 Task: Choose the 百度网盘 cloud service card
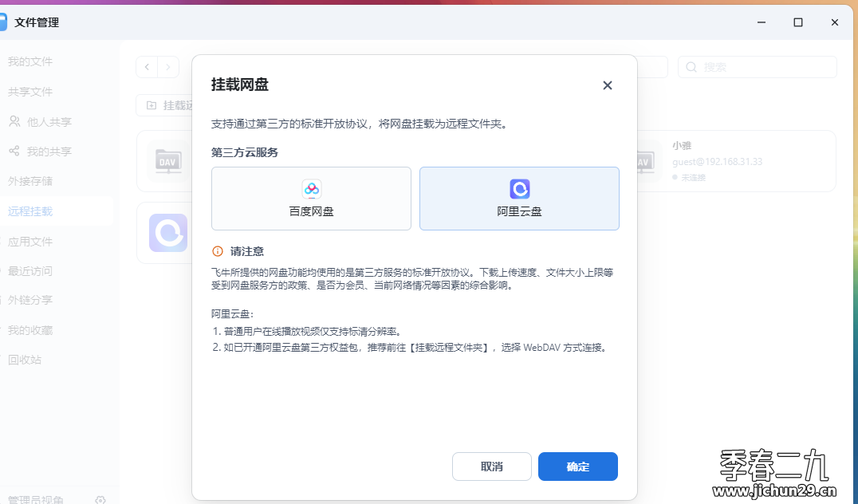pyautogui.click(x=311, y=198)
